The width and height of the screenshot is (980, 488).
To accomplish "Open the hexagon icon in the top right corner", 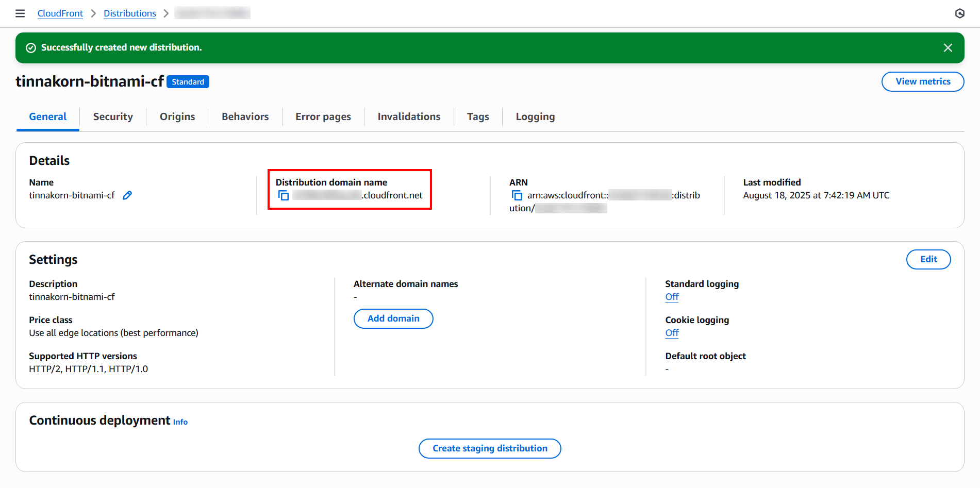I will (x=959, y=13).
